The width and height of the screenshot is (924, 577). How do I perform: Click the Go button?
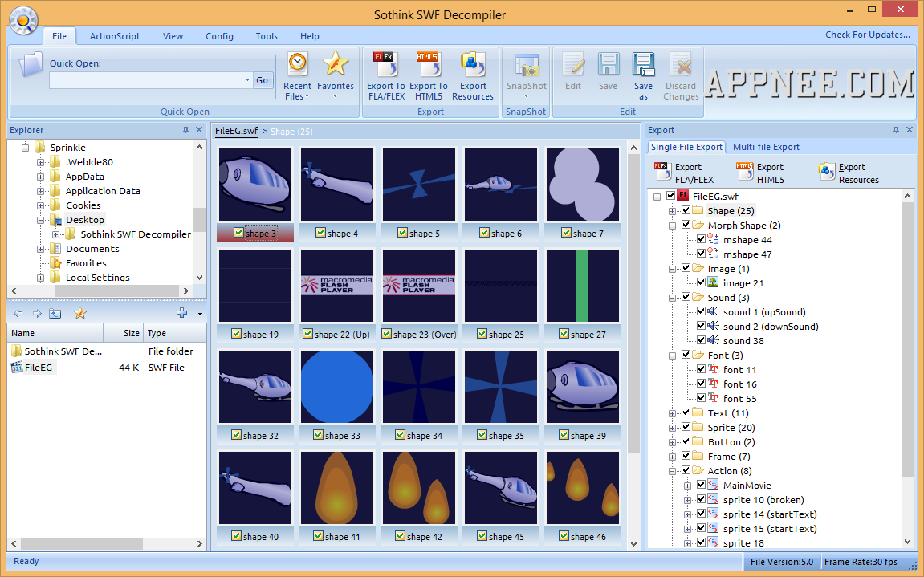pos(263,80)
